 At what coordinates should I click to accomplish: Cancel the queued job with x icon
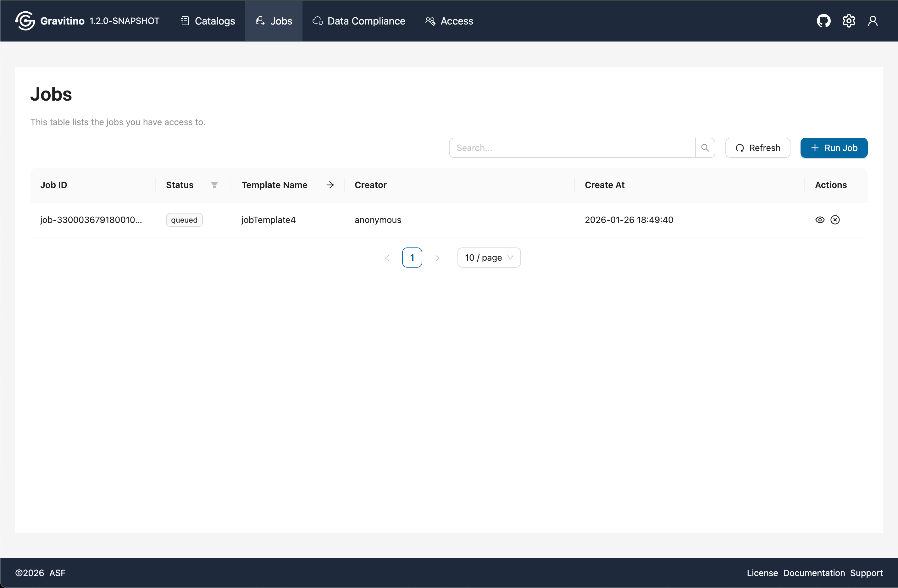pos(835,220)
